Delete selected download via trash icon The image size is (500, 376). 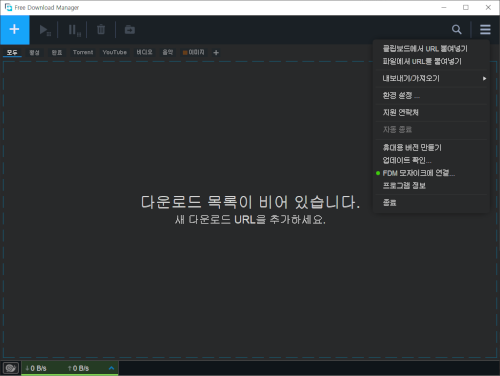coord(101,30)
